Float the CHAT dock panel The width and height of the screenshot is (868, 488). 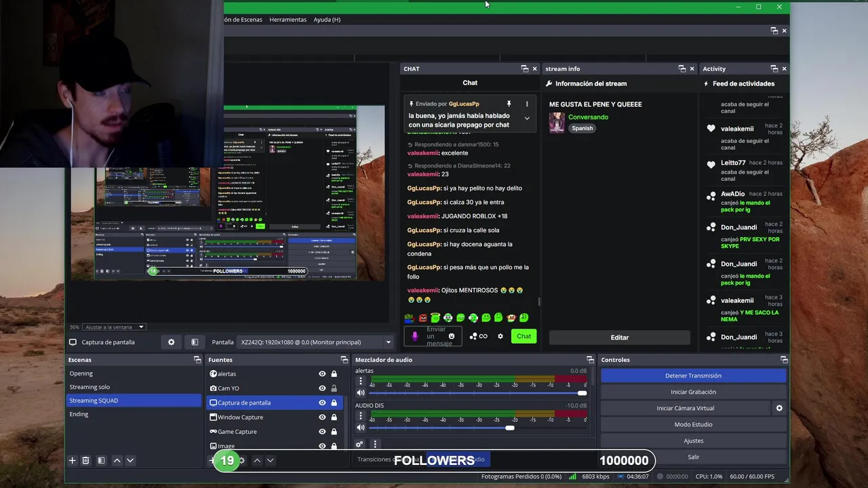pyautogui.click(x=524, y=68)
